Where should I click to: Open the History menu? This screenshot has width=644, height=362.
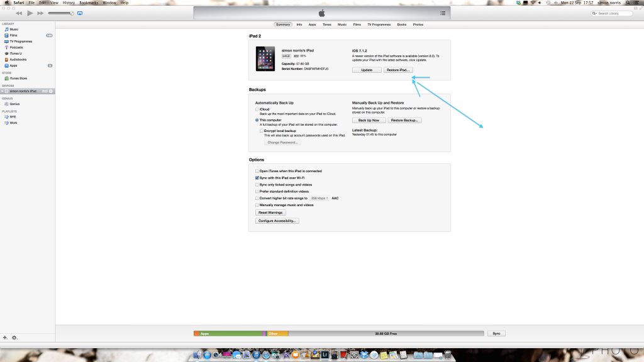click(x=69, y=3)
